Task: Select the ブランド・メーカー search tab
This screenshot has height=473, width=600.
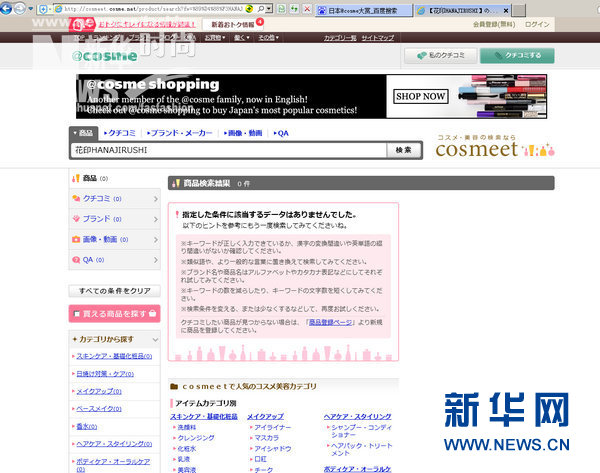Action: point(179,133)
